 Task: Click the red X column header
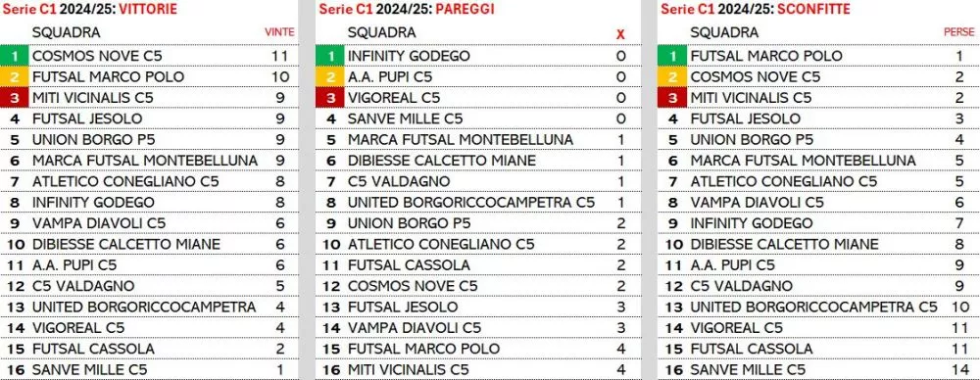(620, 34)
